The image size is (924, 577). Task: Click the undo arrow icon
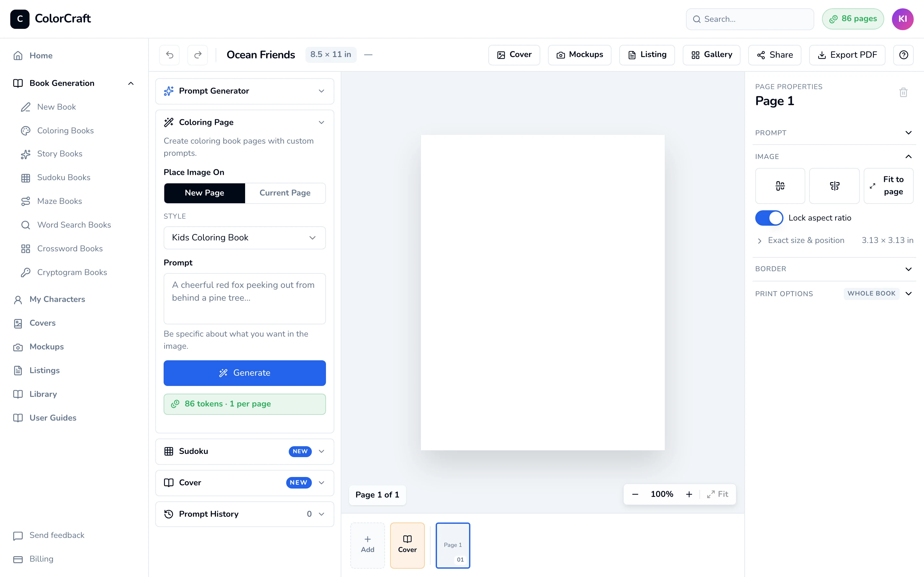coord(169,55)
